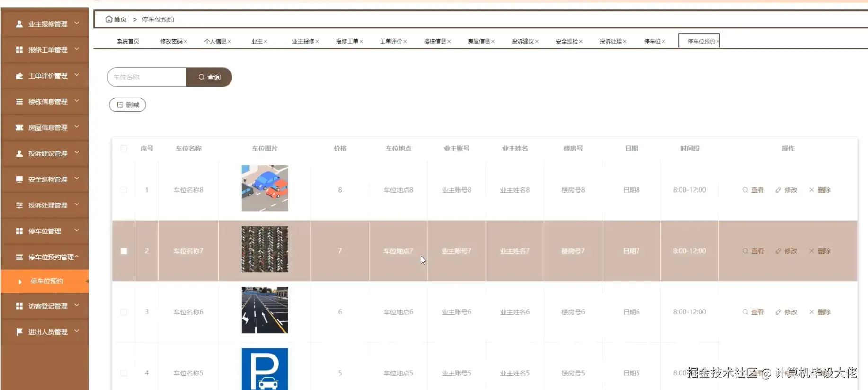The width and height of the screenshot is (868, 390).
Task: Switch to the 系统首页 tab
Action: (128, 42)
